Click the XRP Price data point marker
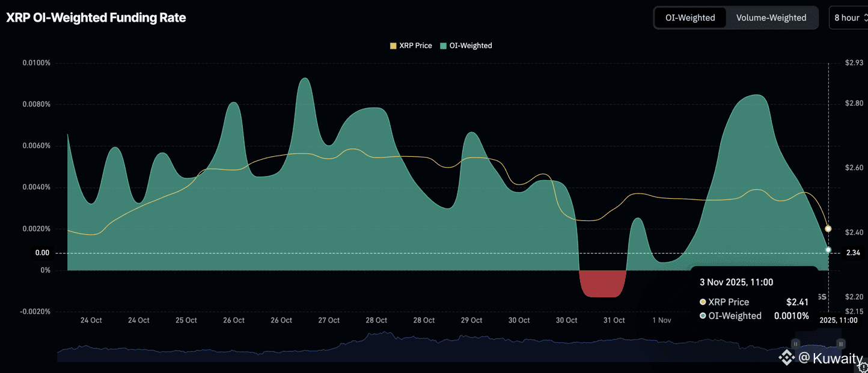868x373 pixels. click(828, 229)
